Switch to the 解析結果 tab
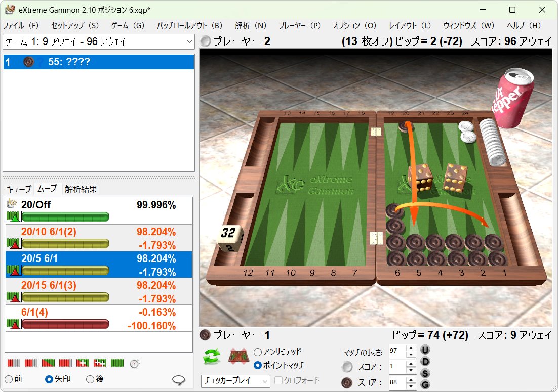This screenshot has height=392, width=558. click(81, 189)
